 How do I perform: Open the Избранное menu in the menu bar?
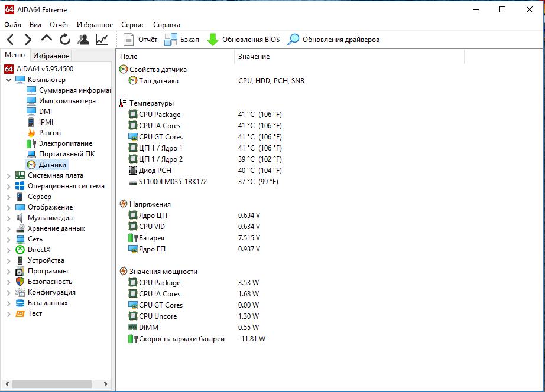pos(95,25)
